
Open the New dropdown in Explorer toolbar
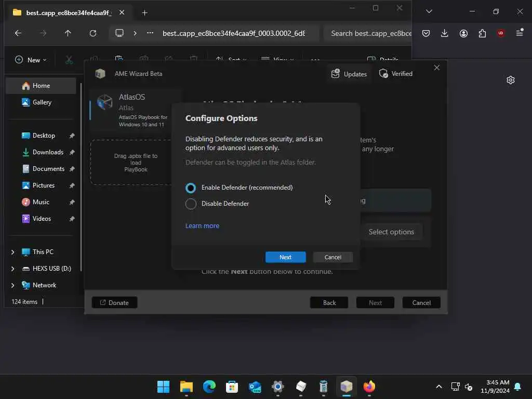(x=31, y=60)
